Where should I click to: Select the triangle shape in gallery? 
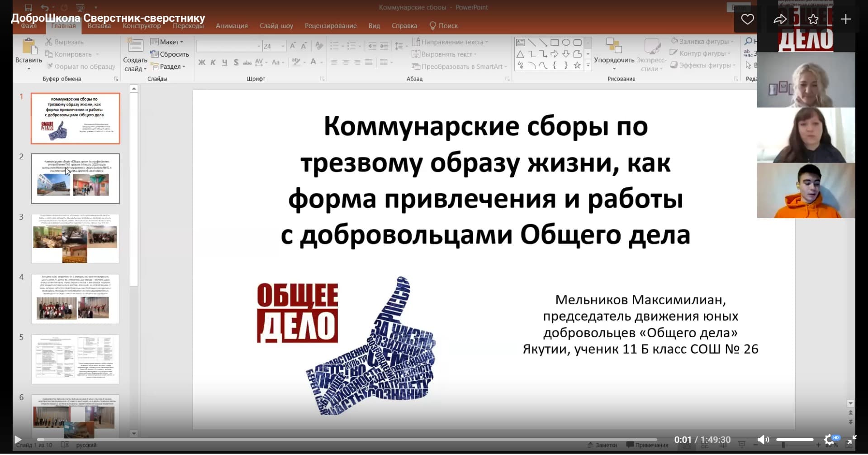(520, 54)
